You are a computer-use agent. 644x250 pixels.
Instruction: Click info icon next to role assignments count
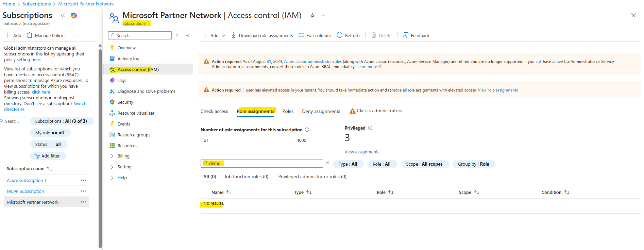click(x=307, y=130)
